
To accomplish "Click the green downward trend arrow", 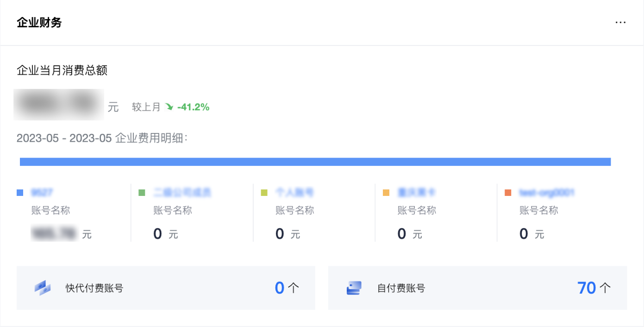I will pos(169,107).
